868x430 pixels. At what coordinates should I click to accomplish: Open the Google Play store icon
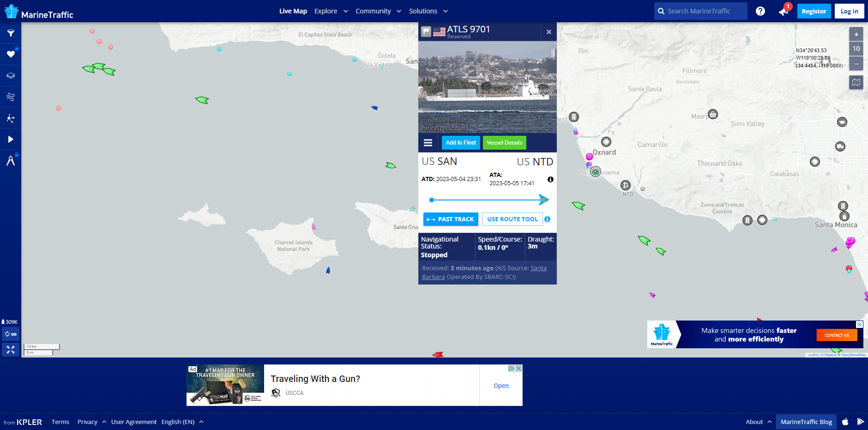click(860, 422)
